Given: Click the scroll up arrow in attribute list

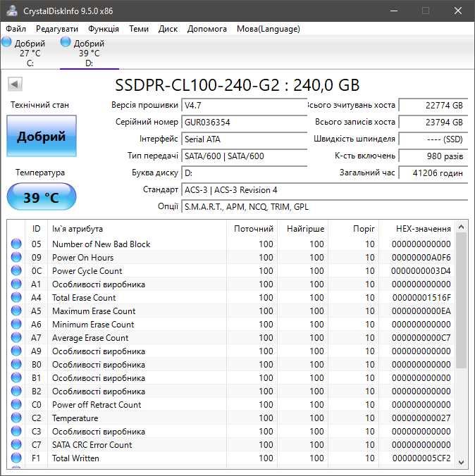Looking at the screenshot, I should click(x=461, y=227).
